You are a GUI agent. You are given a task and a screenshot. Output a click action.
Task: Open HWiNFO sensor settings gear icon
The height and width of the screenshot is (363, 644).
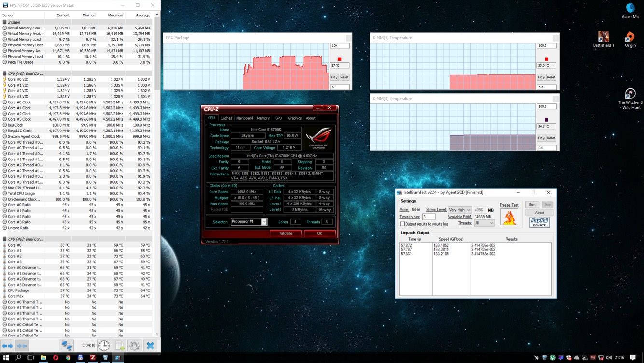(x=134, y=346)
